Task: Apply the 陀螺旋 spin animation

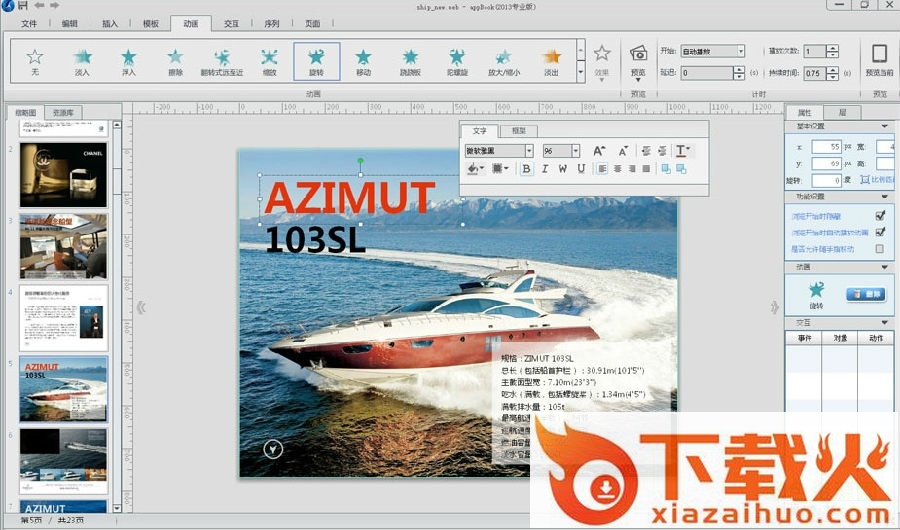Action: point(457,61)
